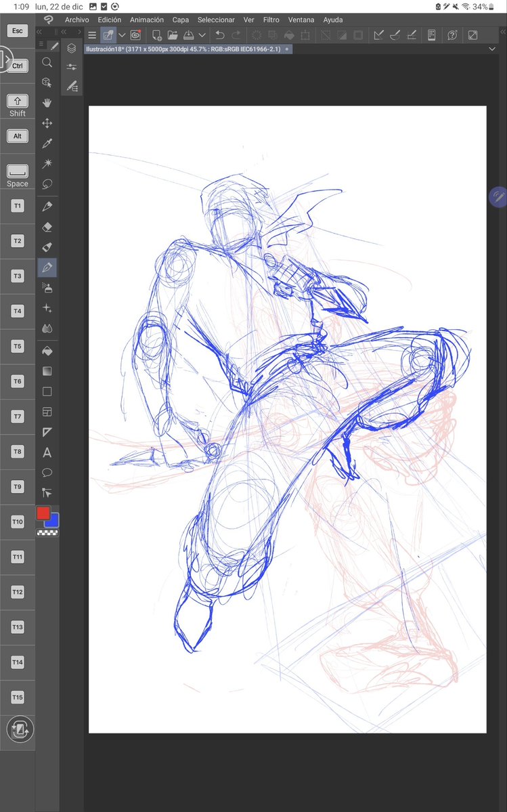Select the Zoom magnifier tool
This screenshot has height=812, width=507.
point(47,63)
